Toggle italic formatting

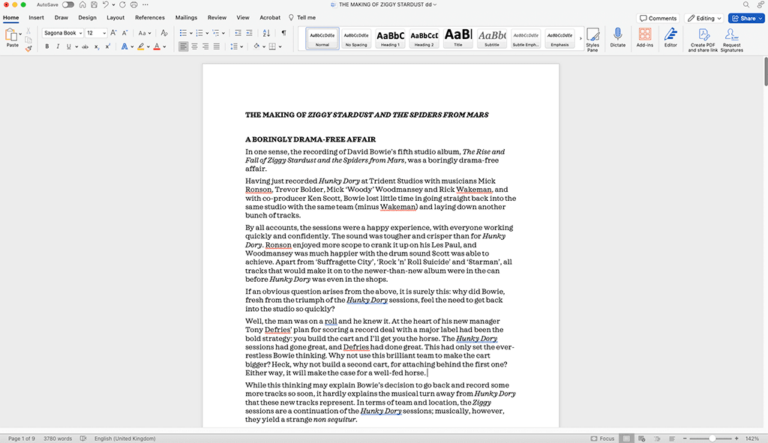click(58, 47)
